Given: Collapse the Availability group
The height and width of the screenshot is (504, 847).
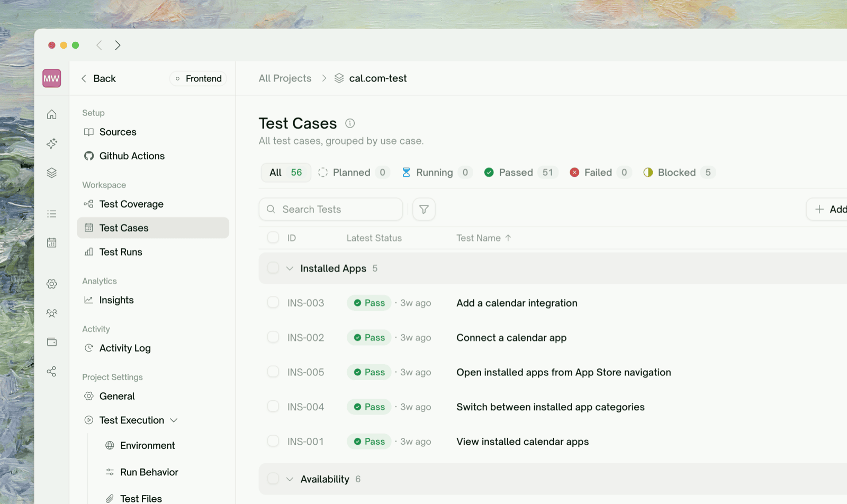Looking at the screenshot, I should click(290, 479).
